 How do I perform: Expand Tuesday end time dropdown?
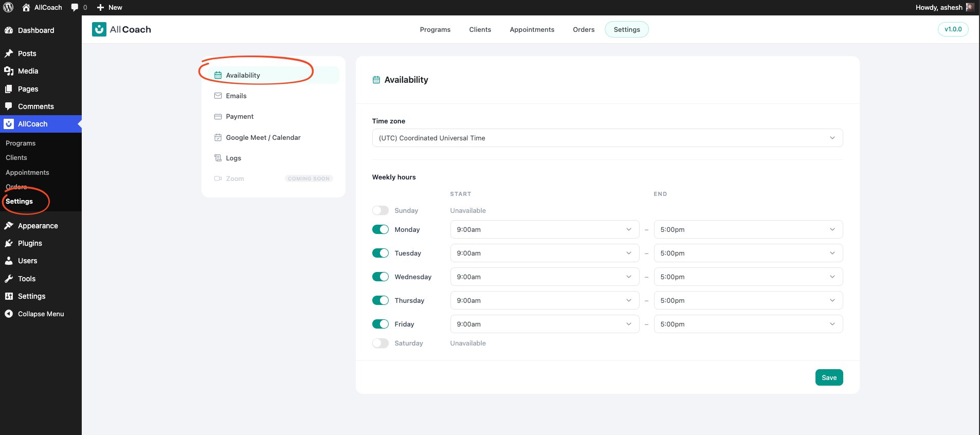[748, 253]
